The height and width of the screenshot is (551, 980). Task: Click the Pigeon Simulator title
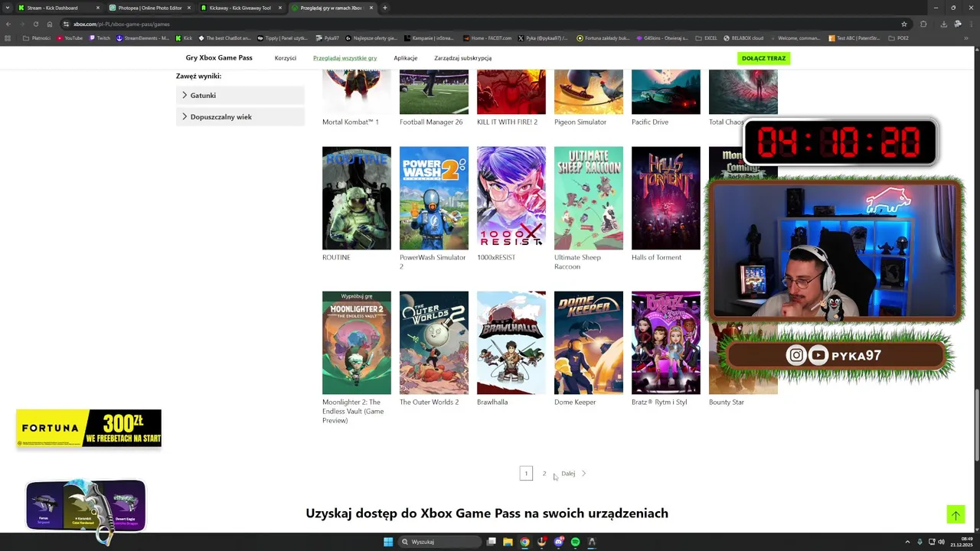click(580, 122)
